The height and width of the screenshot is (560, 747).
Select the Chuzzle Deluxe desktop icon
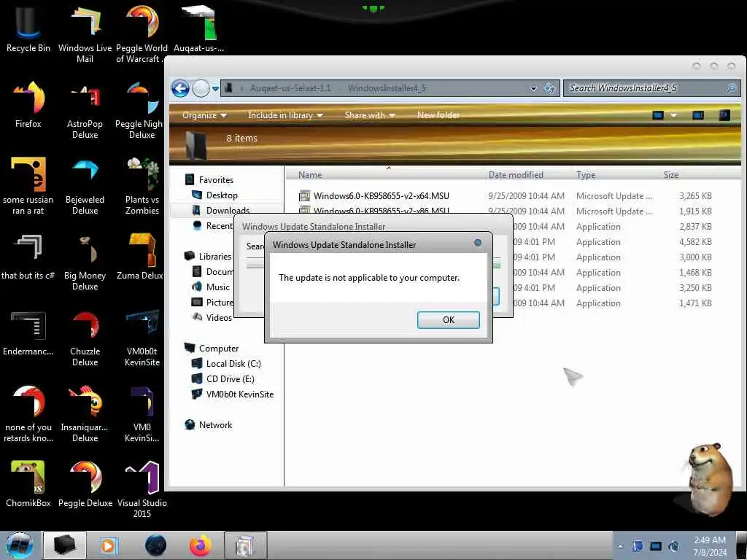click(85, 338)
